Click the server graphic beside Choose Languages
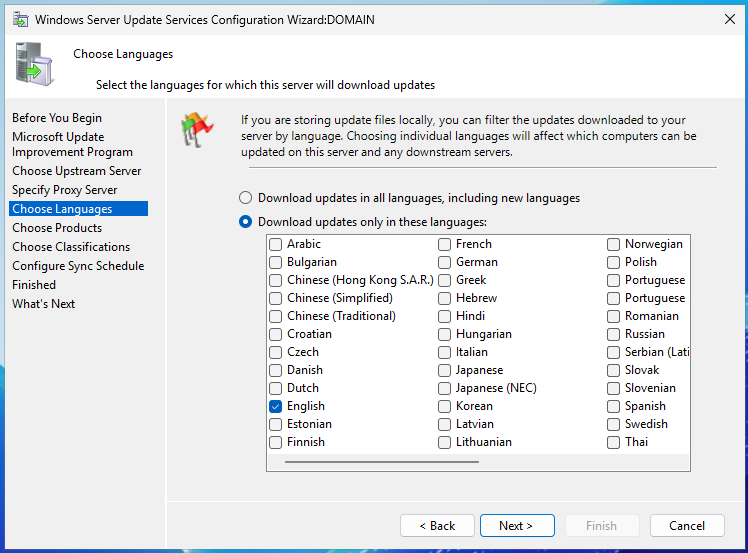 tap(34, 64)
